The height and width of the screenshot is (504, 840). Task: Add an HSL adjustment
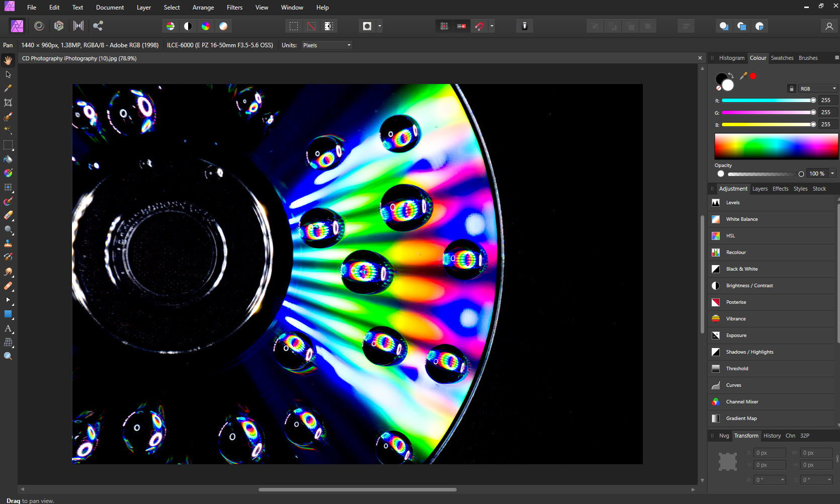tap(772, 236)
